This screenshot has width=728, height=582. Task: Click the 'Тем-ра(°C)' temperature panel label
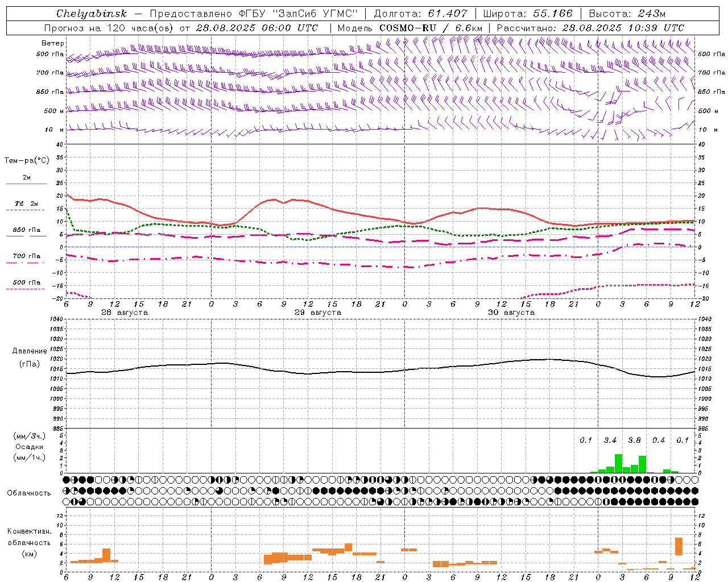[27, 161]
